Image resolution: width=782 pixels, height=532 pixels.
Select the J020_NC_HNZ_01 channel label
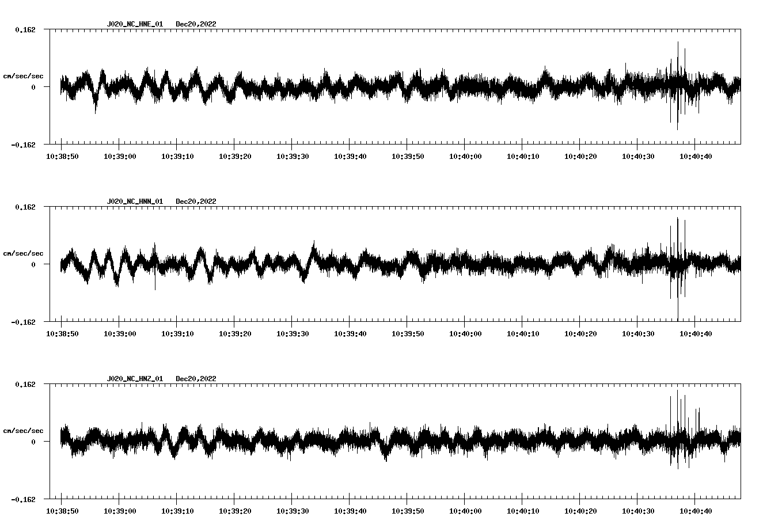[135, 379]
